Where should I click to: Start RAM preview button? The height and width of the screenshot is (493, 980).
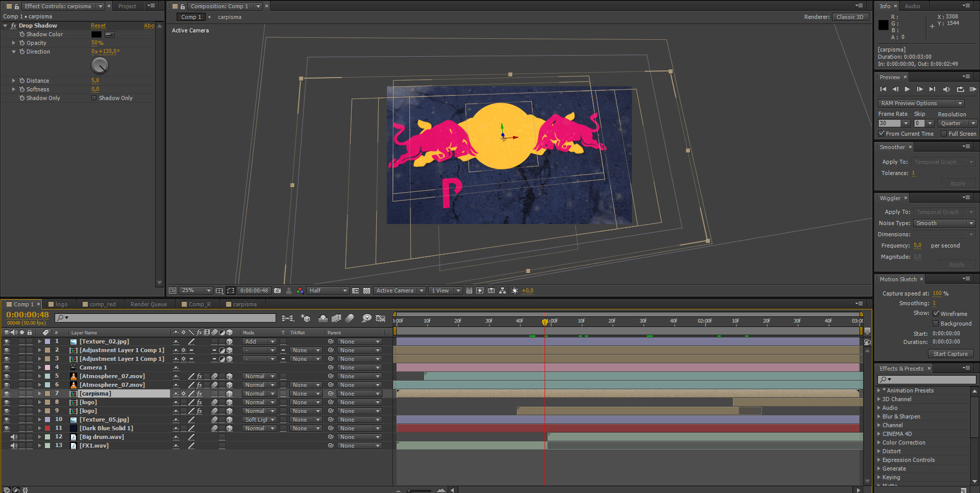coord(973,89)
